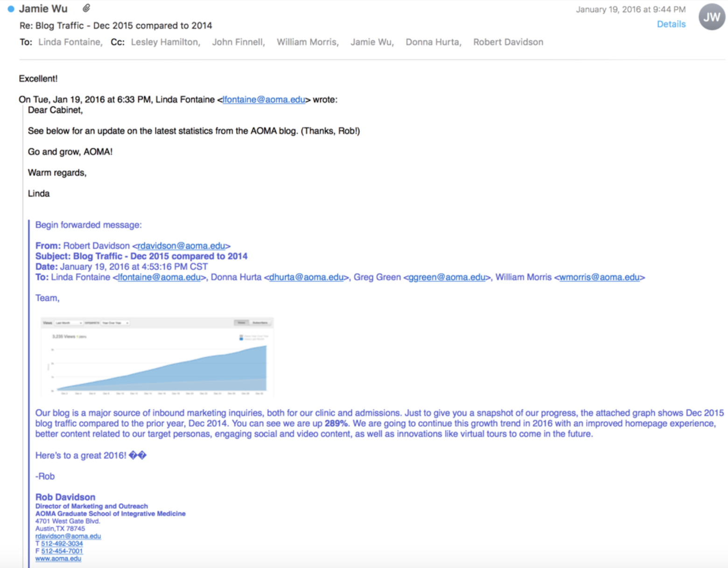The height and width of the screenshot is (568, 728).
Task: Click Cc recipient Donna Hurta
Action: point(434,42)
